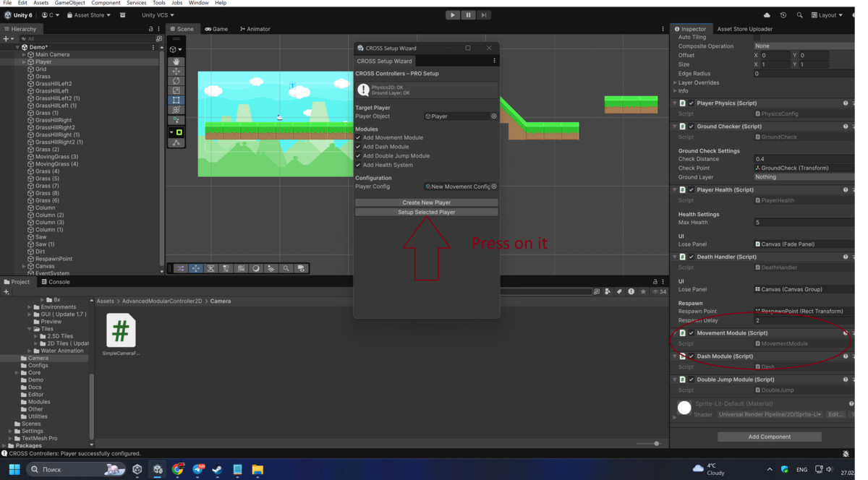Disable Player Health script component

pyautogui.click(x=692, y=189)
